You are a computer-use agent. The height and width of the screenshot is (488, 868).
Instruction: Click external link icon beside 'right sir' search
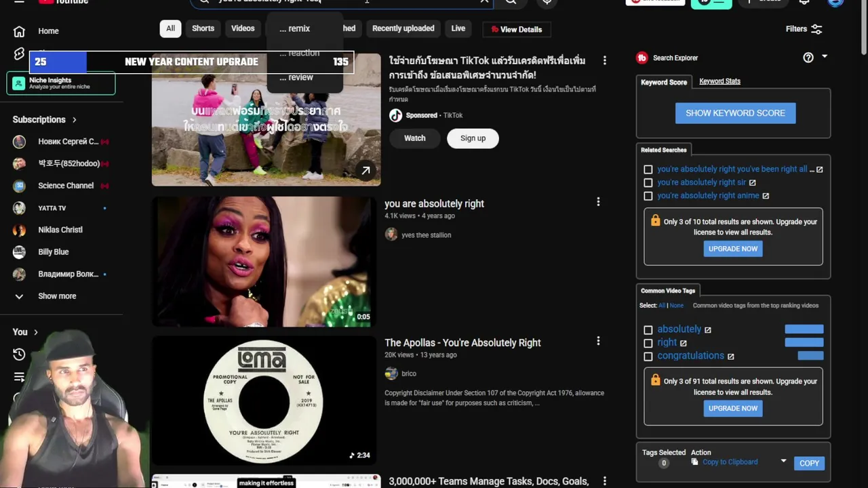[x=752, y=182]
